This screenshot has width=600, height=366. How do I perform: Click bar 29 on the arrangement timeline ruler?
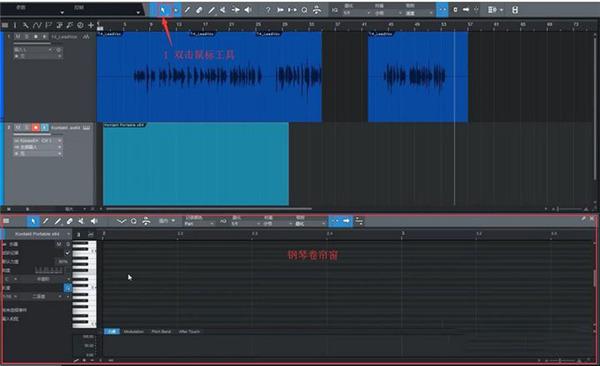pos(285,25)
